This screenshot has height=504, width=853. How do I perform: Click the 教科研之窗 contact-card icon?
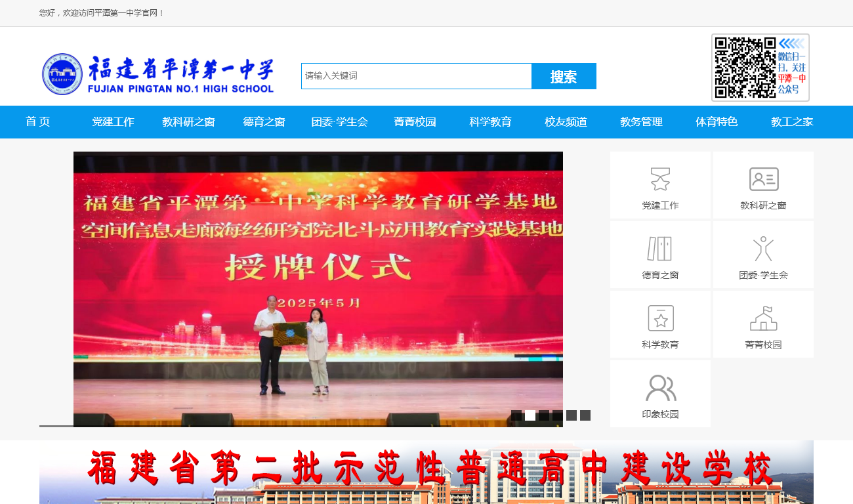click(763, 178)
